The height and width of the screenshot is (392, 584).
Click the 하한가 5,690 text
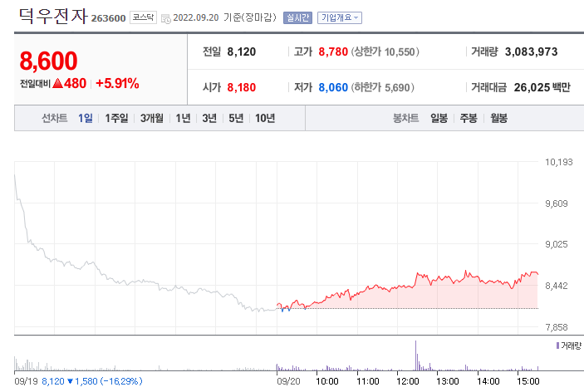click(x=382, y=87)
